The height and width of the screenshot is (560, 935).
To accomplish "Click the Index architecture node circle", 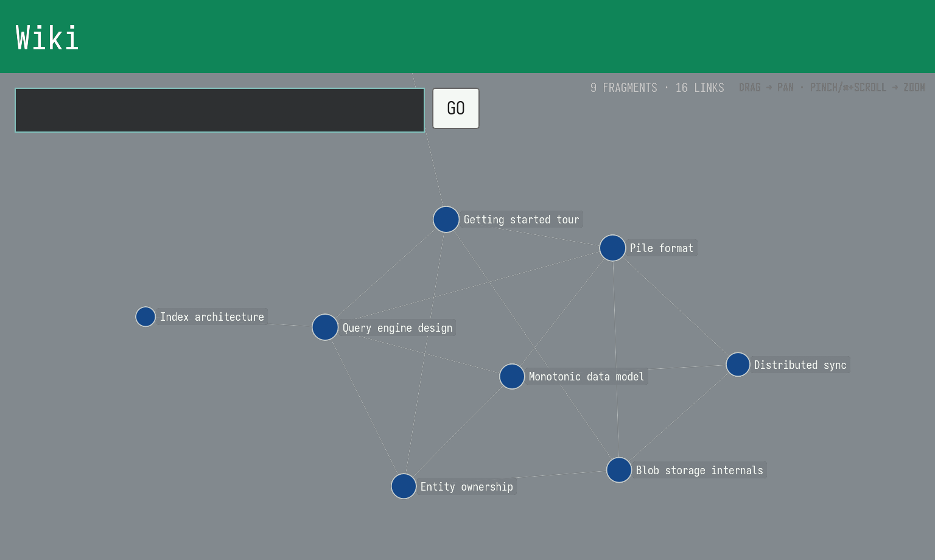I will (145, 317).
